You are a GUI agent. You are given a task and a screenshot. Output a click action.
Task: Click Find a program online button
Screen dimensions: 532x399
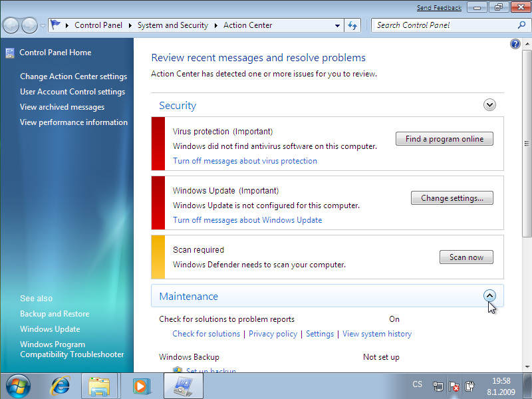click(x=444, y=139)
